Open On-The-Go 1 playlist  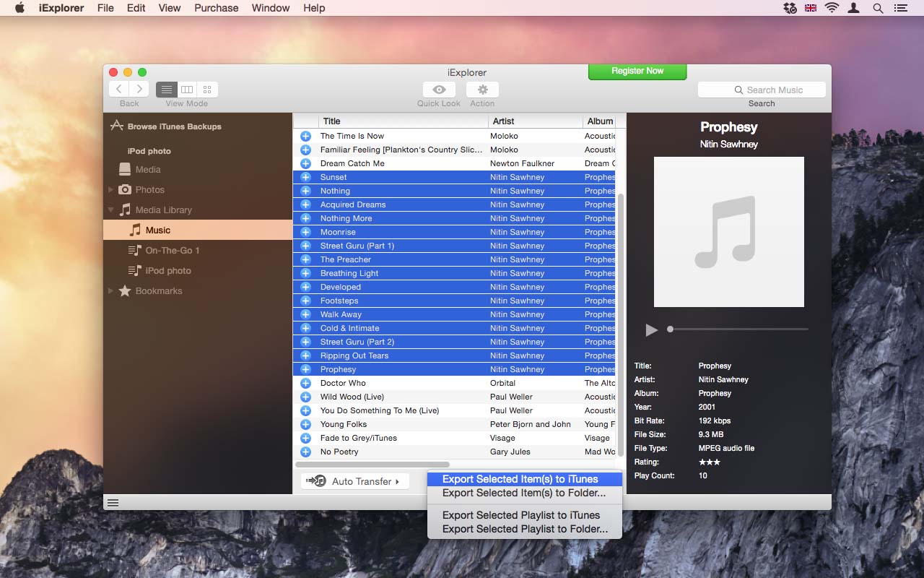[172, 250]
